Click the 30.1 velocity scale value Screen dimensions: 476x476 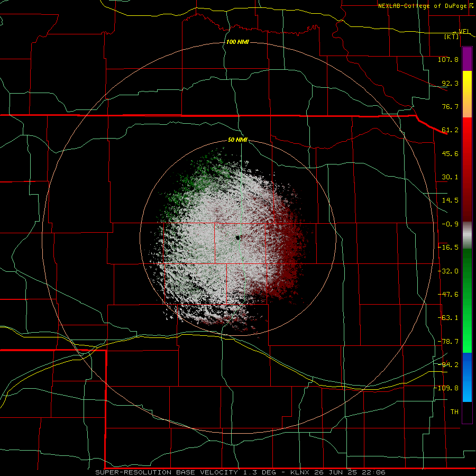tap(450, 177)
